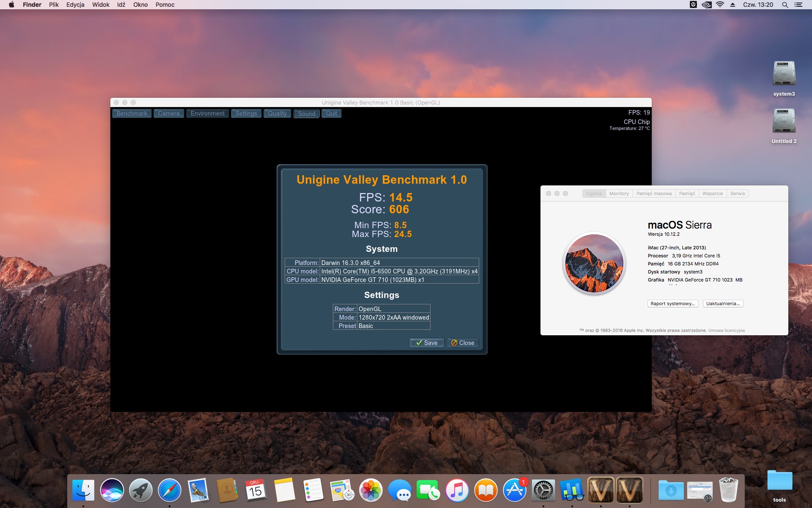The width and height of the screenshot is (812, 508).
Task: Open the Camera menu in Valley Benchmark
Action: [x=169, y=113]
